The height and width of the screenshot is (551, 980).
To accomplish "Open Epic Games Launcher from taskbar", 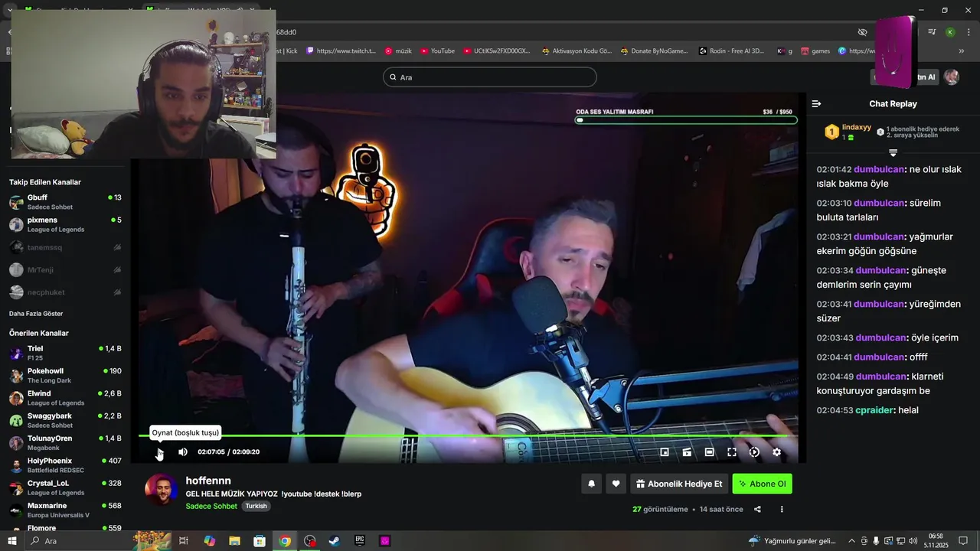I will [360, 541].
